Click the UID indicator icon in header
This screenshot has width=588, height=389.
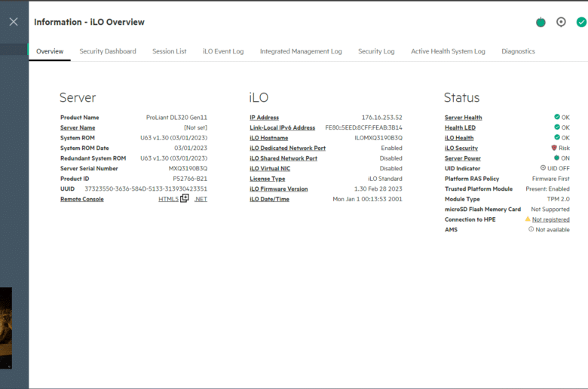(561, 22)
